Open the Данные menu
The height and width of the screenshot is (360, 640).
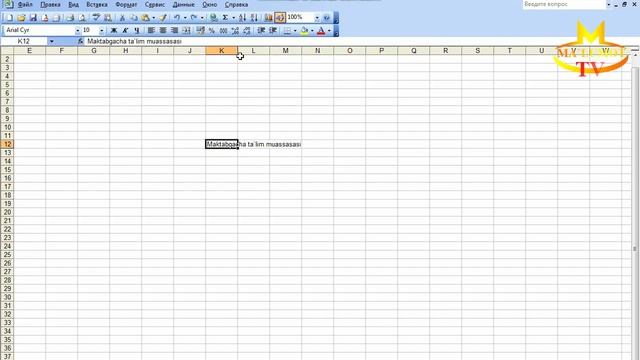[x=183, y=4]
